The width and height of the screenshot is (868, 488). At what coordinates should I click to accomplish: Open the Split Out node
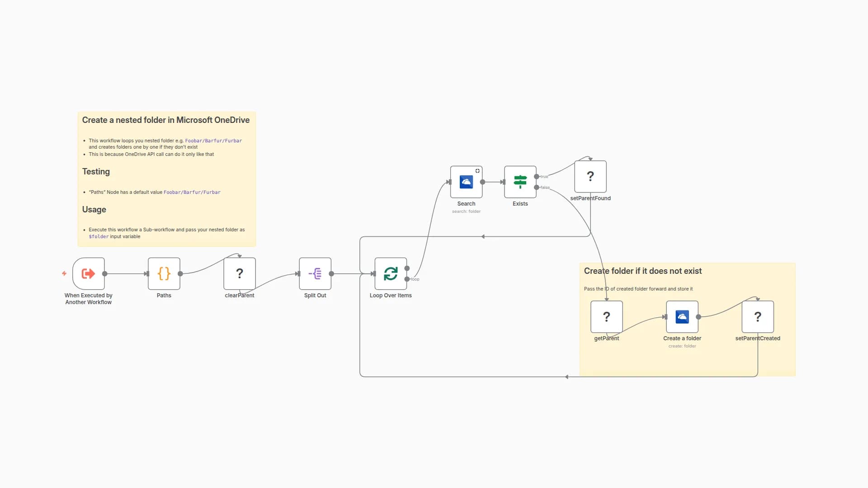(x=315, y=273)
